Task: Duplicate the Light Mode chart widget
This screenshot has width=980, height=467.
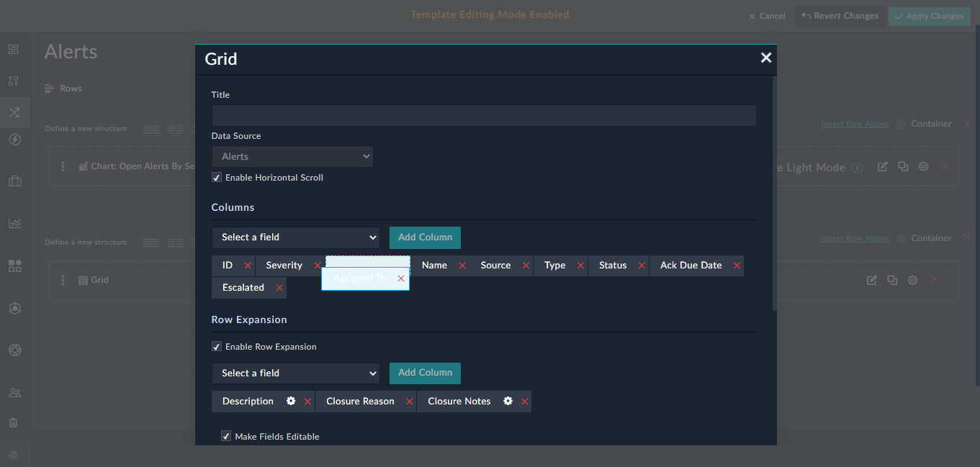Action: coord(903,167)
